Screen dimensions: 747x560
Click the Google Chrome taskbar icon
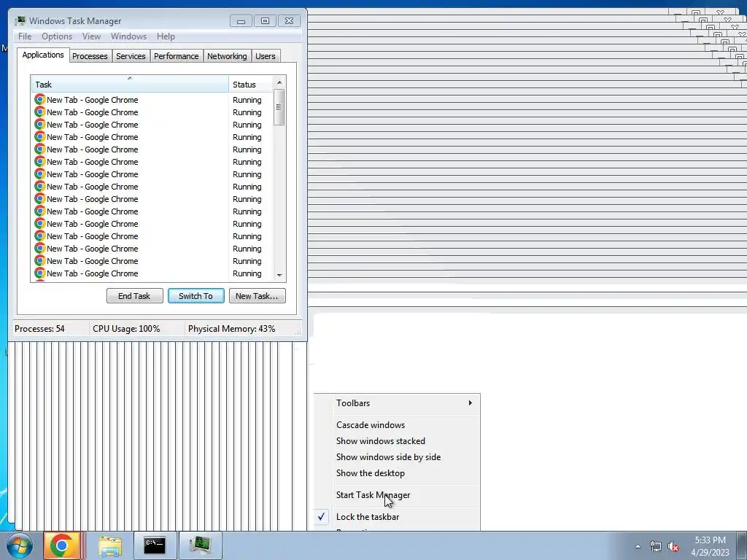[x=61, y=545]
